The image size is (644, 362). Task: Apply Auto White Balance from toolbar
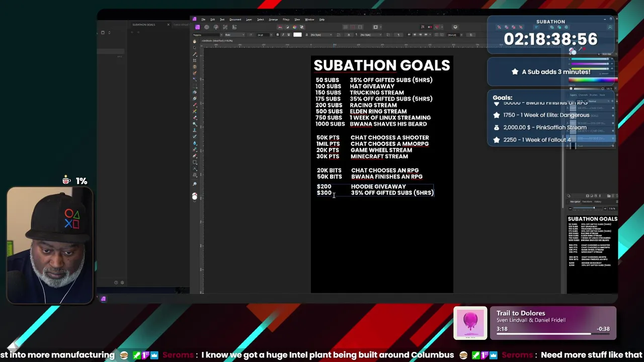coord(302,27)
